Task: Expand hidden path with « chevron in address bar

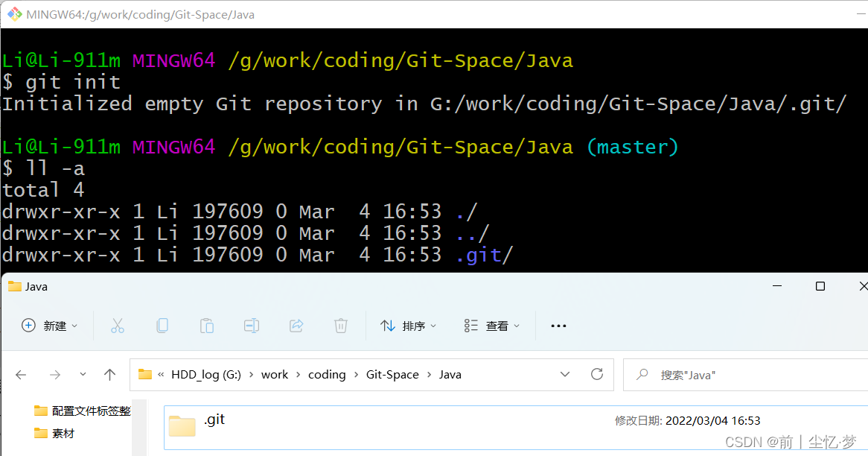Action: click(161, 375)
